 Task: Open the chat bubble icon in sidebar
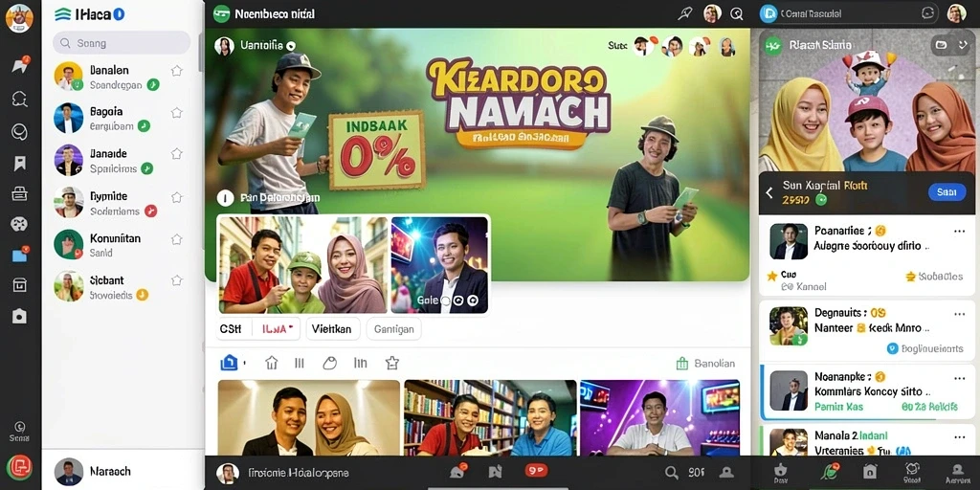(19, 99)
